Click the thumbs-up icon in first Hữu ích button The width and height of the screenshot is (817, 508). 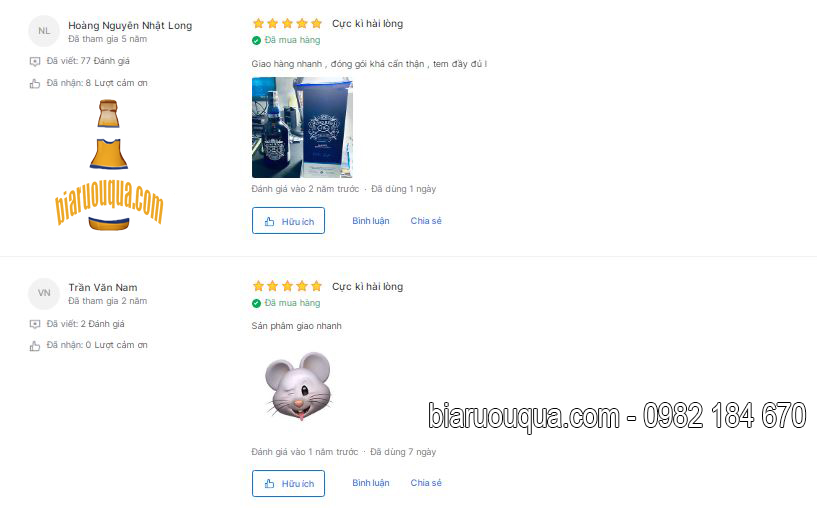(x=269, y=221)
